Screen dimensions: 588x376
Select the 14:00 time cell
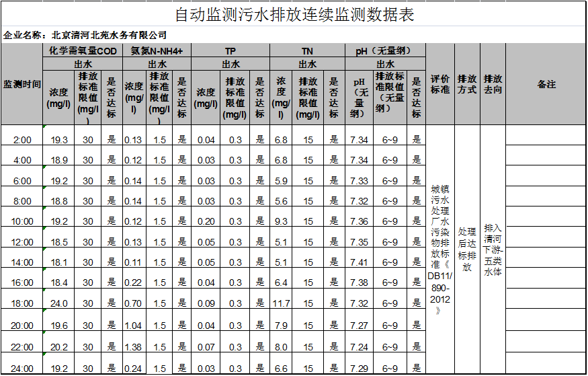[22, 258]
